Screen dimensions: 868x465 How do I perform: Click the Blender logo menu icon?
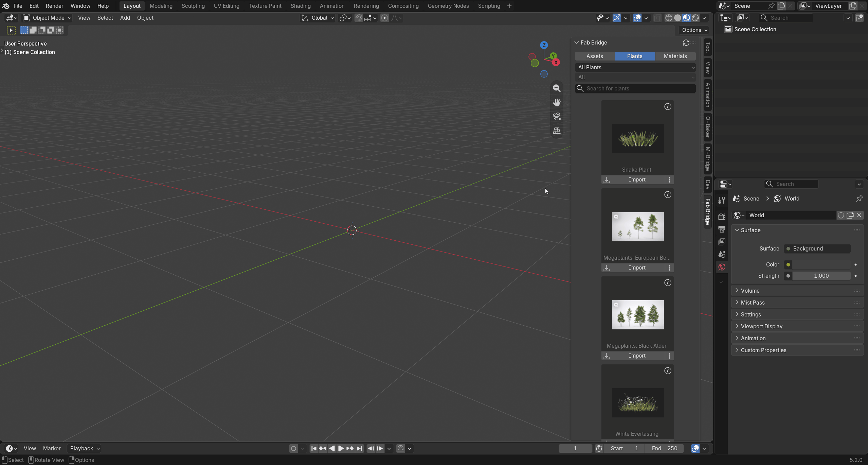point(6,6)
